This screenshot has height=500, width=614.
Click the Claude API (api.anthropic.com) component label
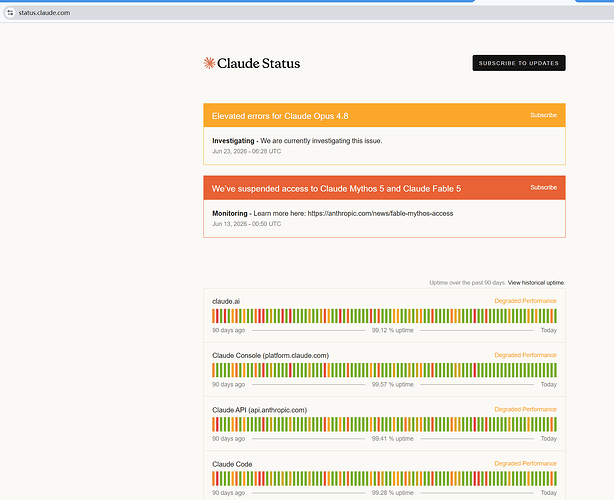point(260,410)
